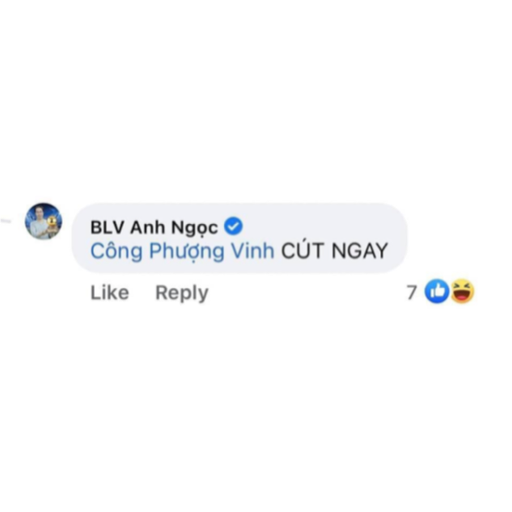Select the gray comment bubble background

[240, 238]
